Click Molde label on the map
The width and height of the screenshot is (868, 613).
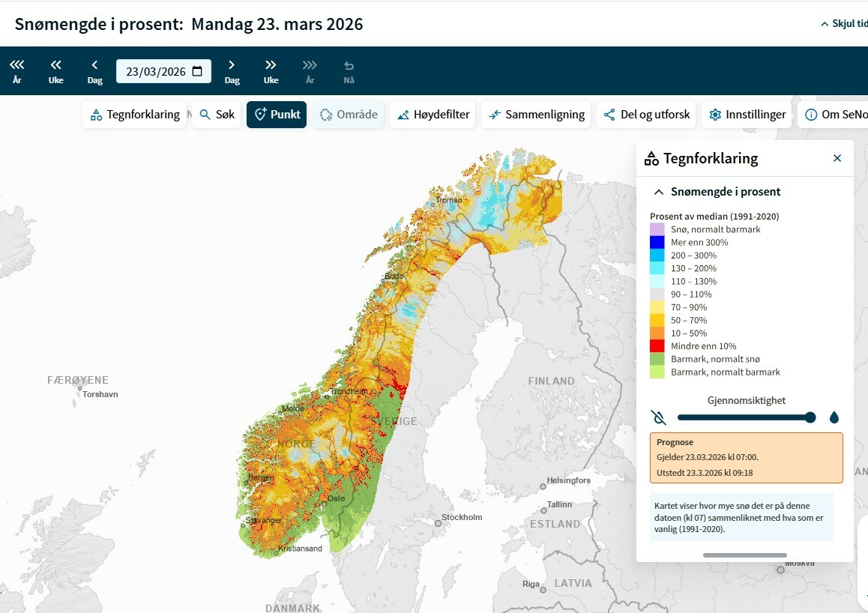tap(293, 408)
